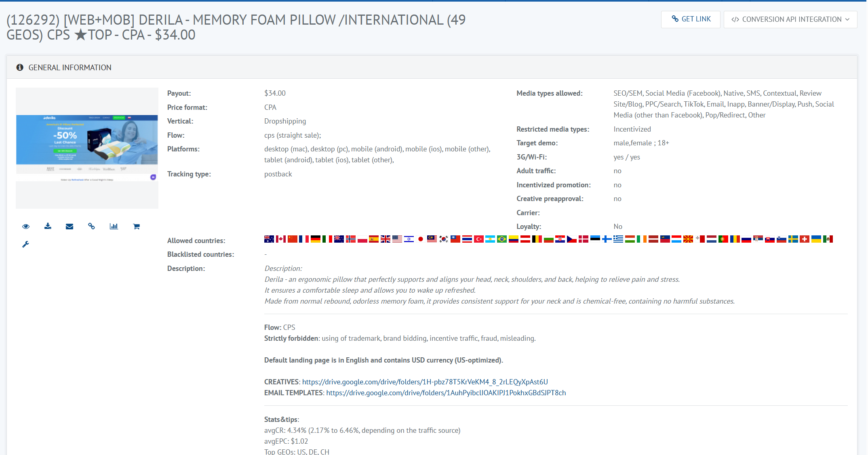868x455 pixels.
Task: Click the chain link icon below the thumbnail
Action: [x=91, y=226]
